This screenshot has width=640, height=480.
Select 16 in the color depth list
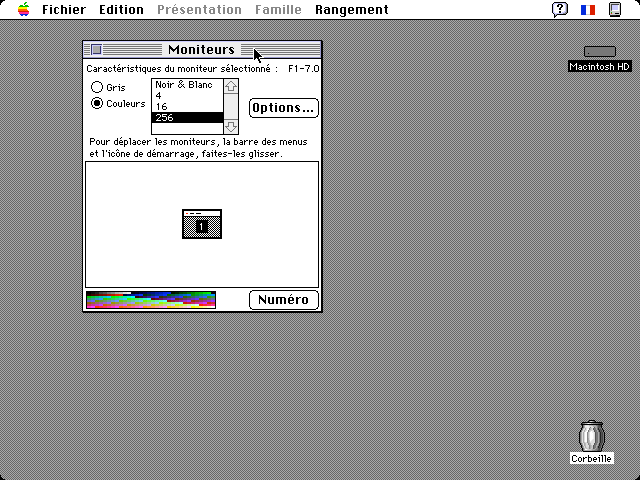tap(187, 107)
